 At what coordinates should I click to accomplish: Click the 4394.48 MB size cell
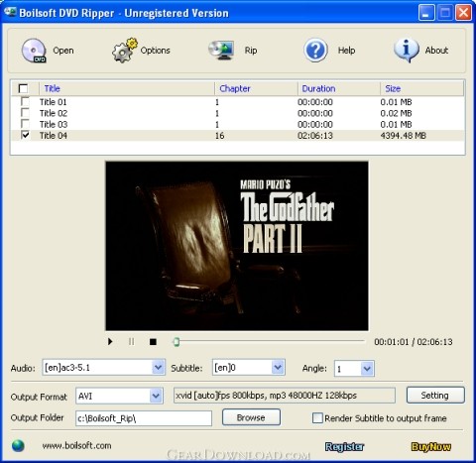tap(403, 136)
